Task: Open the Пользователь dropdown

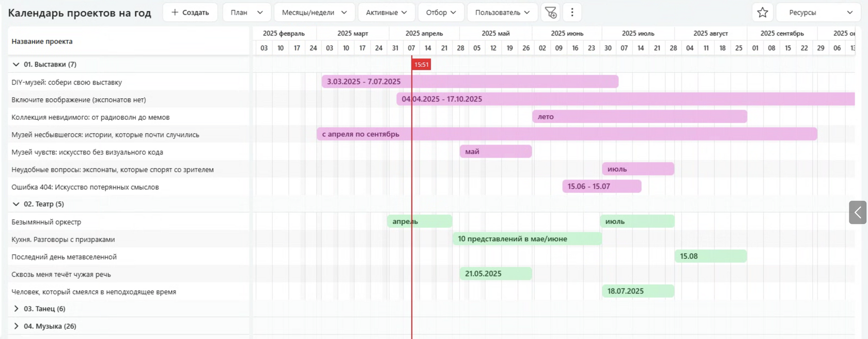Action: [503, 12]
